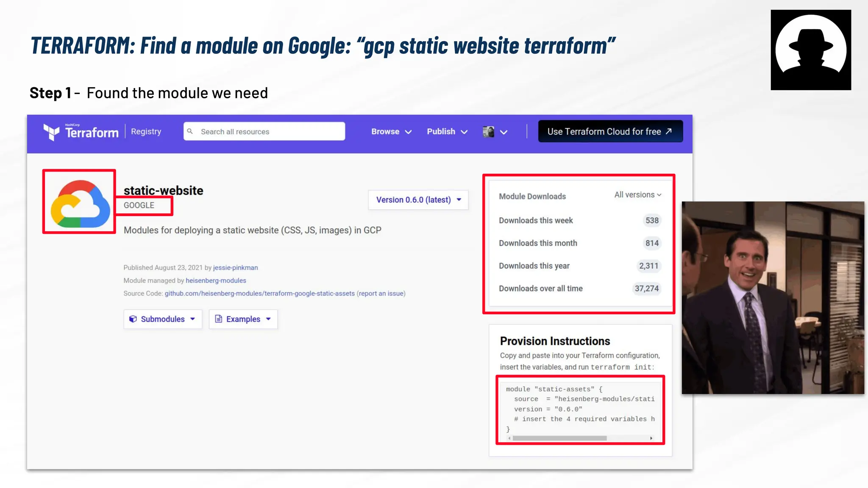The width and height of the screenshot is (868, 488).
Task: Click the Registry label in the header
Action: click(146, 132)
